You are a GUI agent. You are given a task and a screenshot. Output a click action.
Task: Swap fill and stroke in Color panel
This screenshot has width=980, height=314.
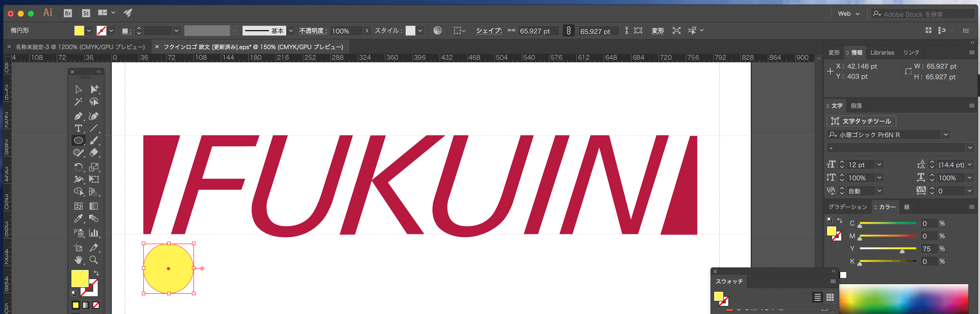click(840, 220)
